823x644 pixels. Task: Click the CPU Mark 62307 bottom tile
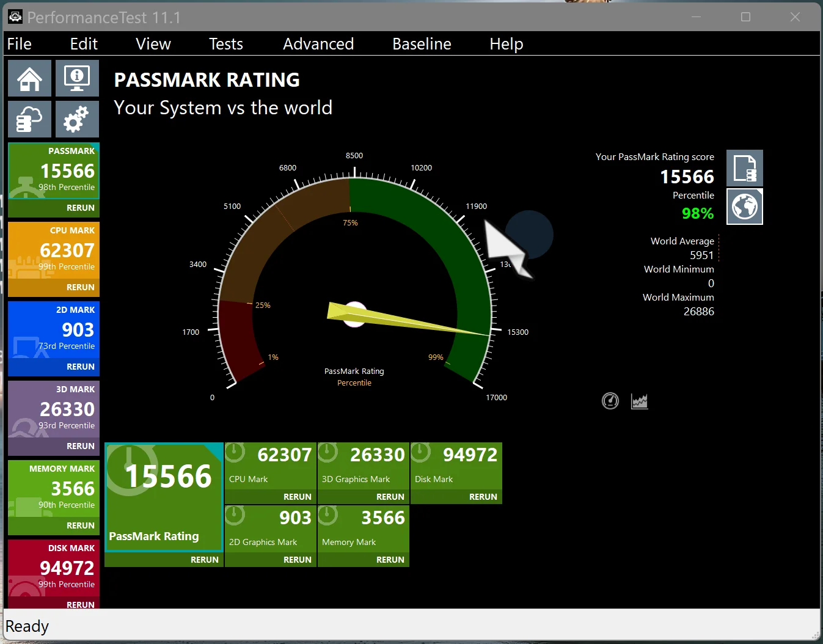click(x=271, y=466)
